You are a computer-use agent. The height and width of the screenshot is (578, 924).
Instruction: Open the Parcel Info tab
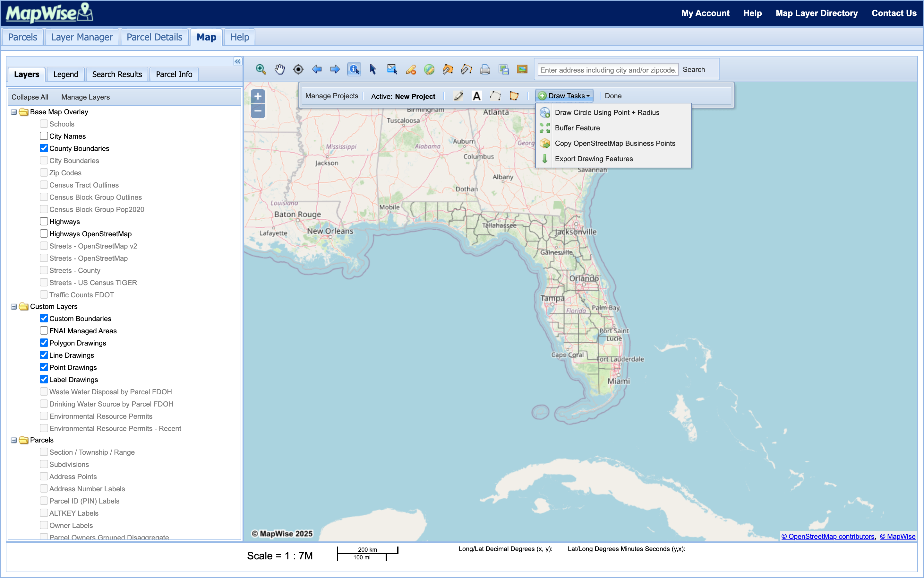coord(174,74)
